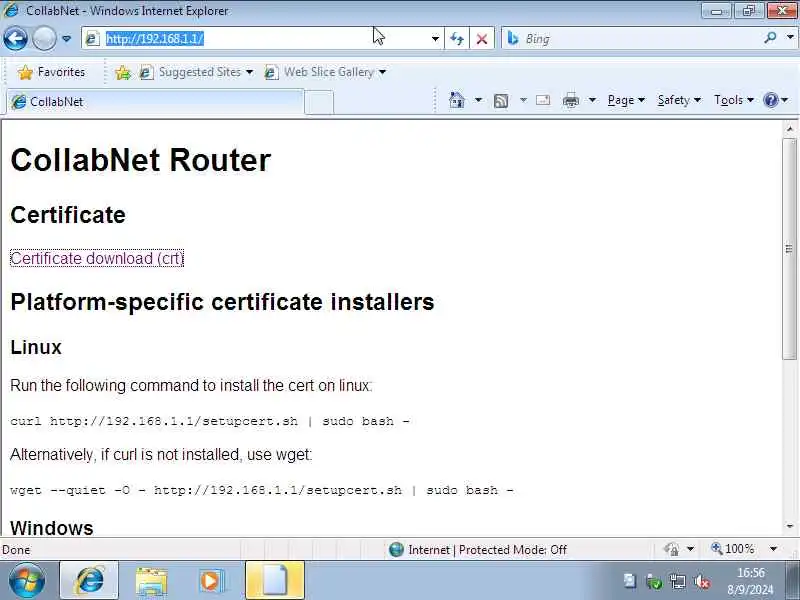
Task: Open the Favorites center
Action: point(52,72)
